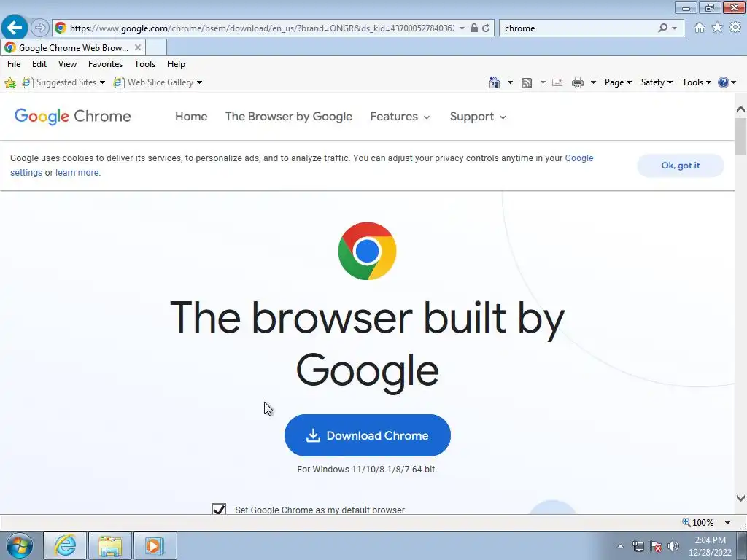Click the scrollbar down arrow
The image size is (747, 560).
[x=740, y=498]
